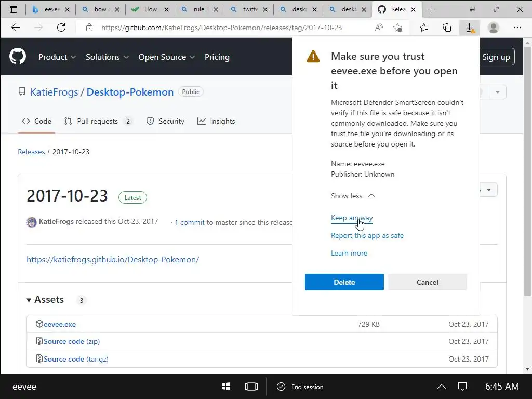Download eevee.exe asset
Viewport: 532px width, 399px height.
click(x=59, y=324)
